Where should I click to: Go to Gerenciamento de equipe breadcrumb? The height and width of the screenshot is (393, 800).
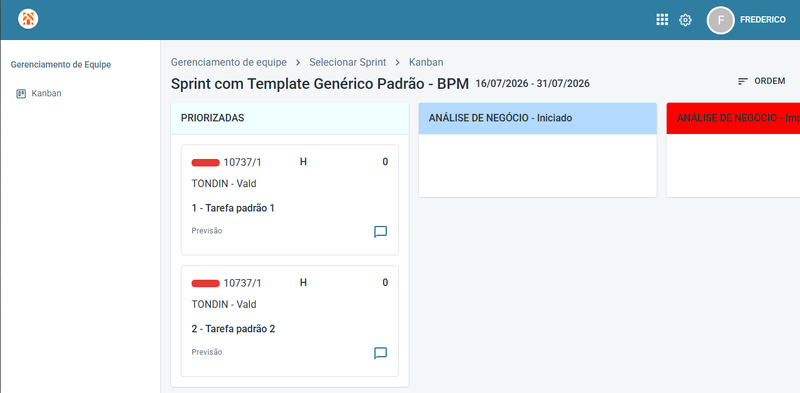point(229,62)
